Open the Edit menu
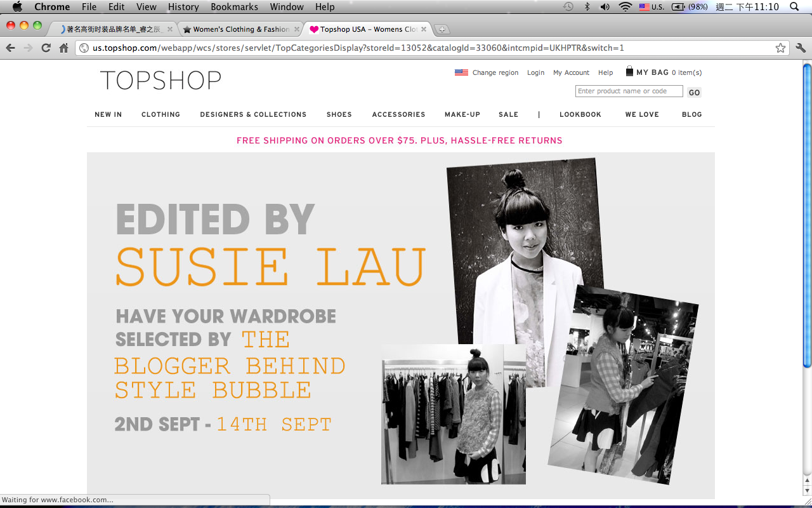The height and width of the screenshot is (508, 812). (x=116, y=7)
